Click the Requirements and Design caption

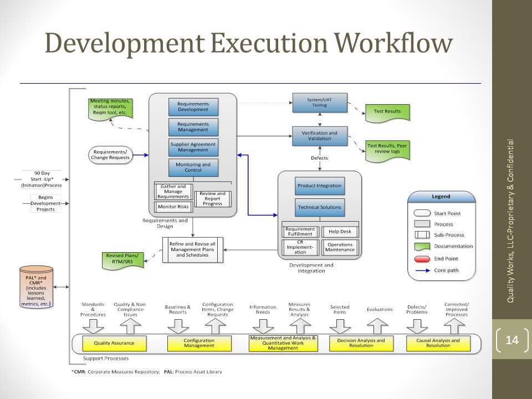(165, 223)
